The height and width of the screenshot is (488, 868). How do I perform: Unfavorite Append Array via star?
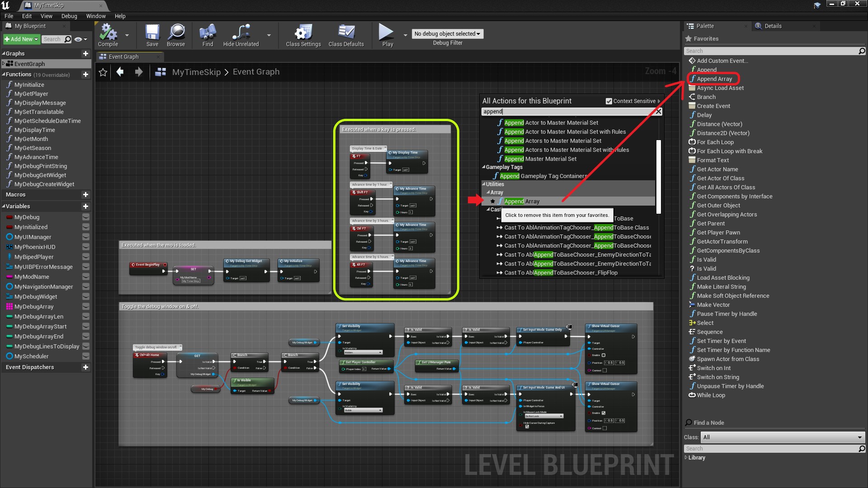pyautogui.click(x=493, y=201)
